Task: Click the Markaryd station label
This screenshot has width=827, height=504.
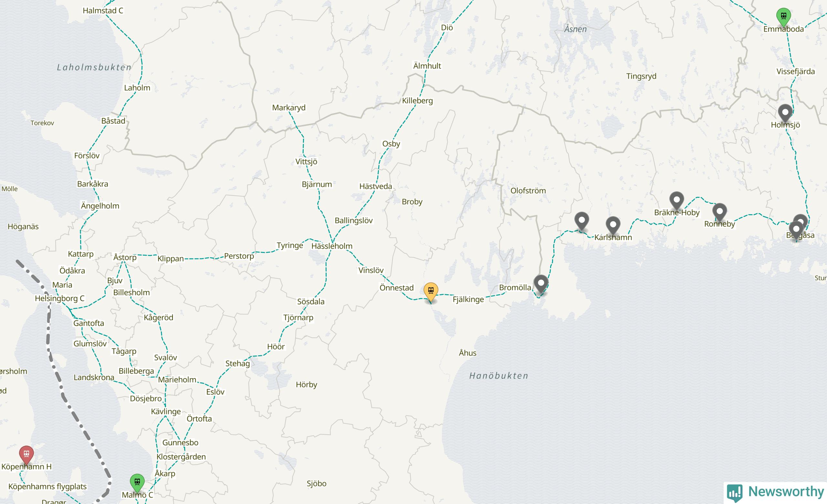Action: click(x=289, y=108)
